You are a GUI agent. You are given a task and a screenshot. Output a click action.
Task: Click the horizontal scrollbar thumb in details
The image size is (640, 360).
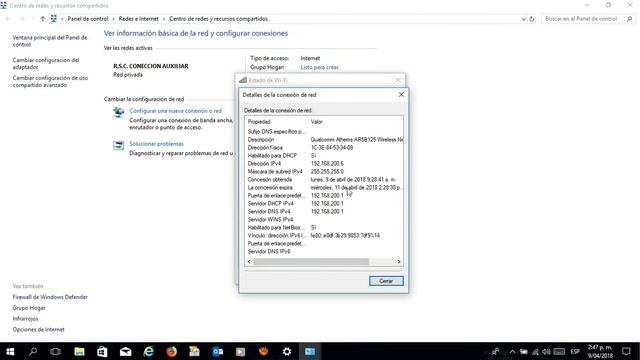point(311,262)
